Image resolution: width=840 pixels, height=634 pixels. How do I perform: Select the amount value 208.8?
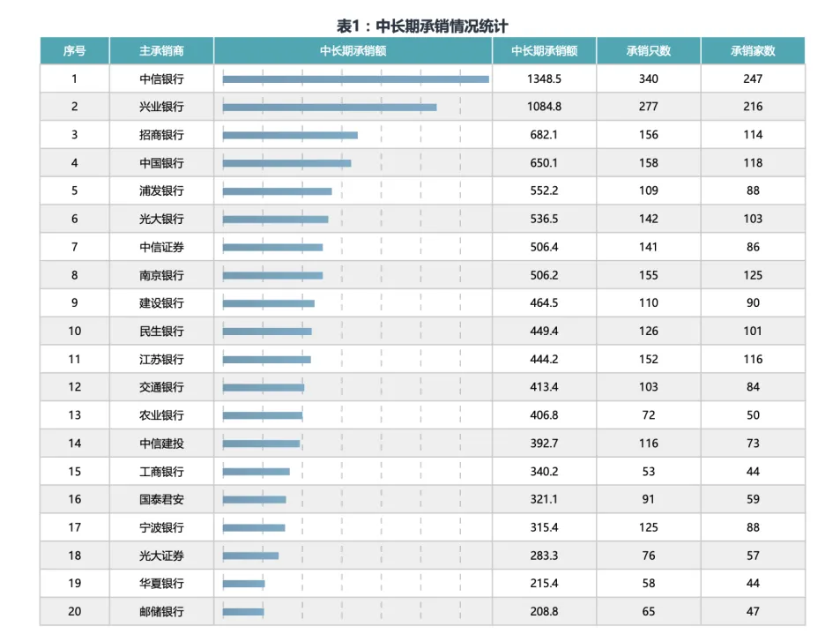click(544, 611)
